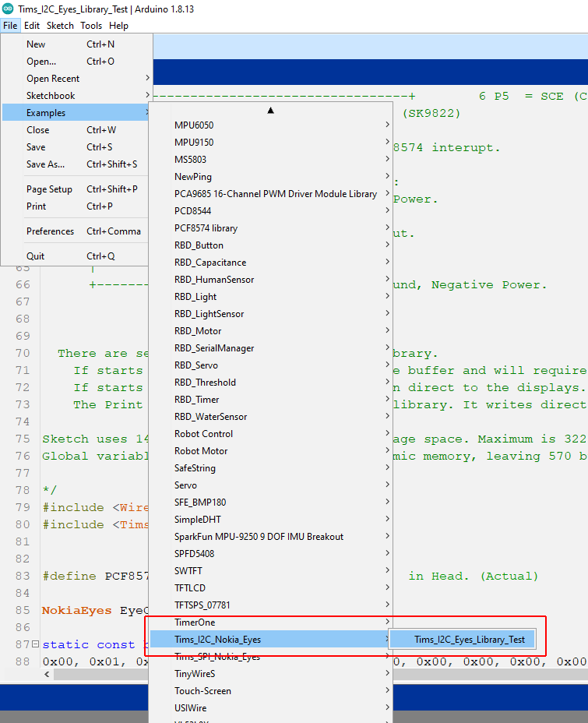Choose Open... from File menu
This screenshot has width=588, height=723.
[76, 62]
